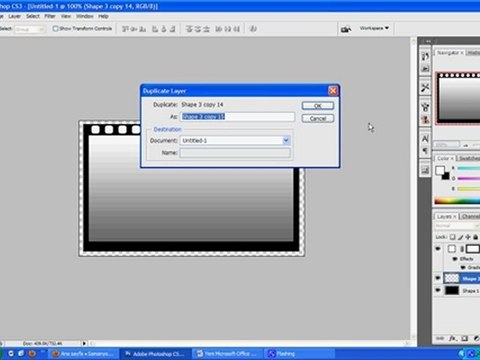Open the Workspace dropdown
The image size is (480, 360).
(374, 28)
